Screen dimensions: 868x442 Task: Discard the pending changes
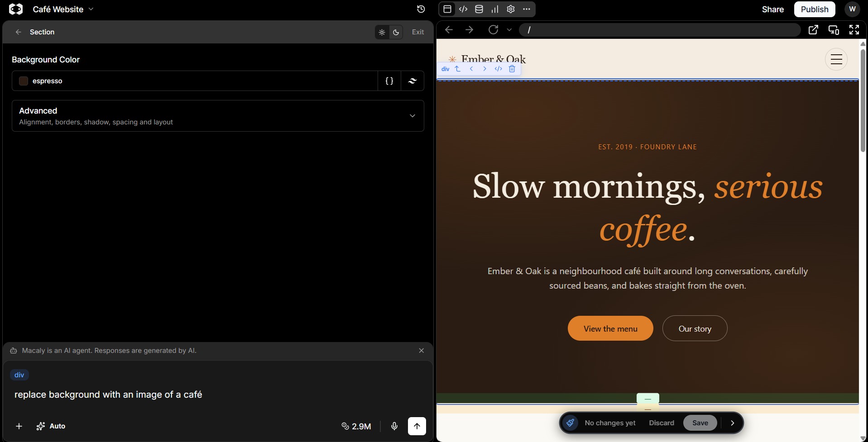click(x=662, y=423)
